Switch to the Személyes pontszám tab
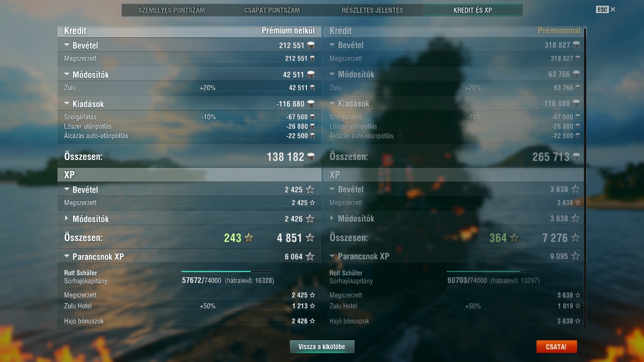 click(172, 10)
